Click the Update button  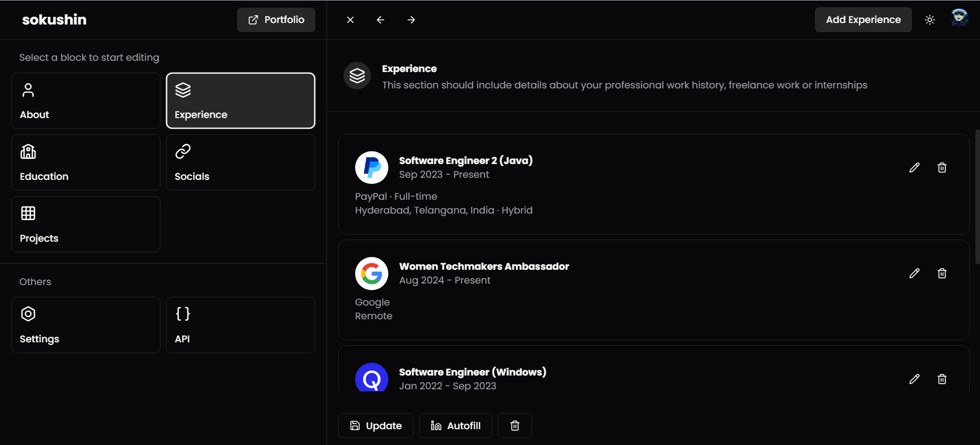tap(376, 426)
